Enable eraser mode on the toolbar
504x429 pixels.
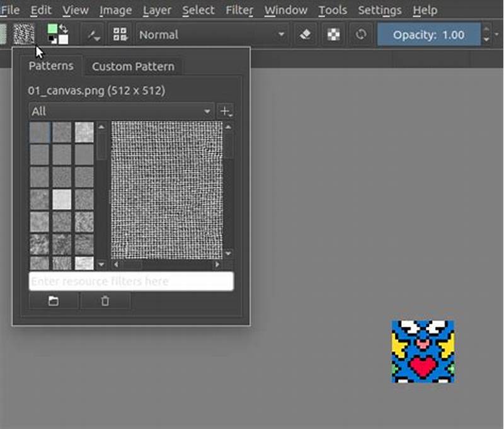(x=305, y=35)
